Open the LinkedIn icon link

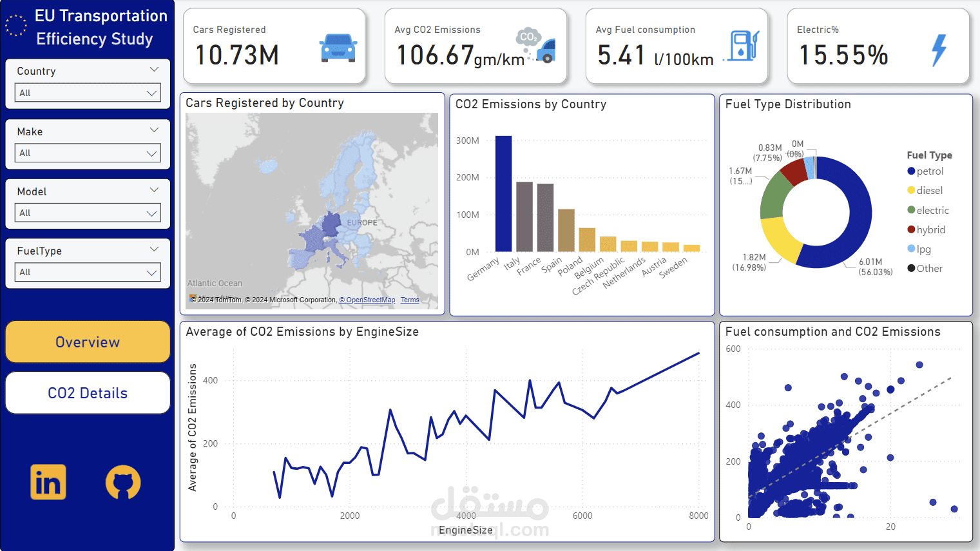48,482
